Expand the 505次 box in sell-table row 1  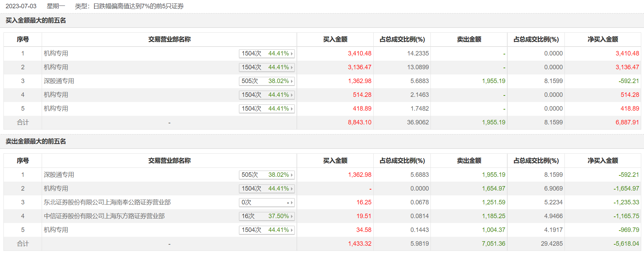(x=267, y=175)
